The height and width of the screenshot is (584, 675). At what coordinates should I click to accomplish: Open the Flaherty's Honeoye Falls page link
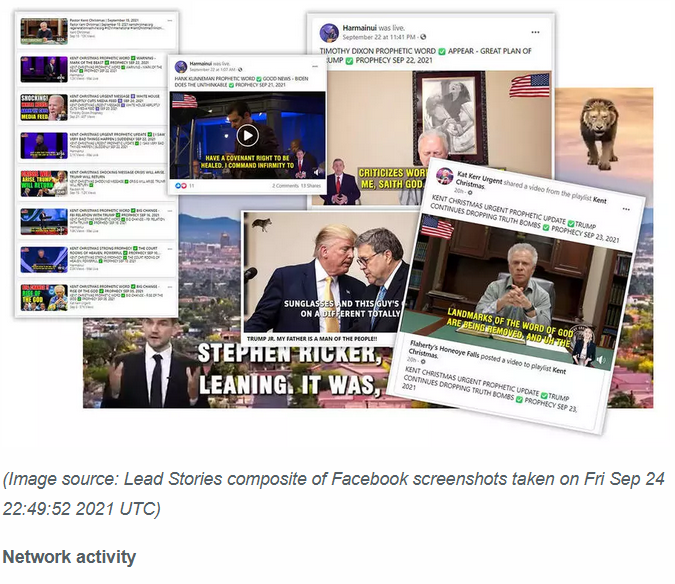click(444, 351)
